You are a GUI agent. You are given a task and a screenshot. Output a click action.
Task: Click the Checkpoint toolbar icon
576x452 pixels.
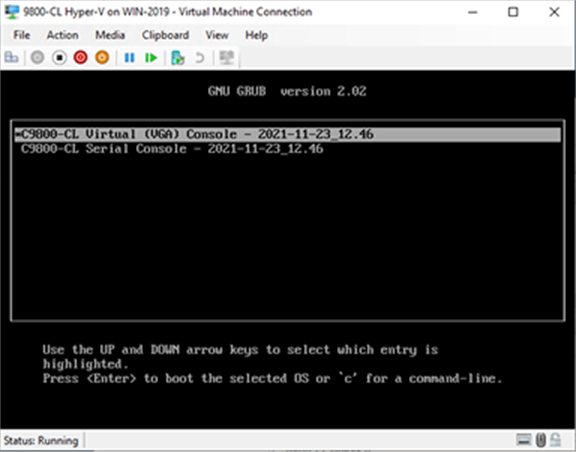pyautogui.click(x=178, y=58)
